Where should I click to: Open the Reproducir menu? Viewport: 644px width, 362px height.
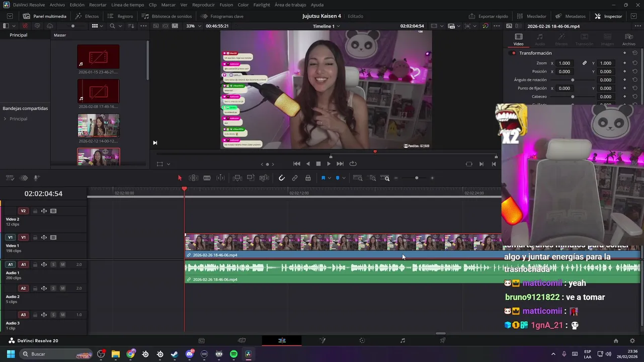(204, 5)
